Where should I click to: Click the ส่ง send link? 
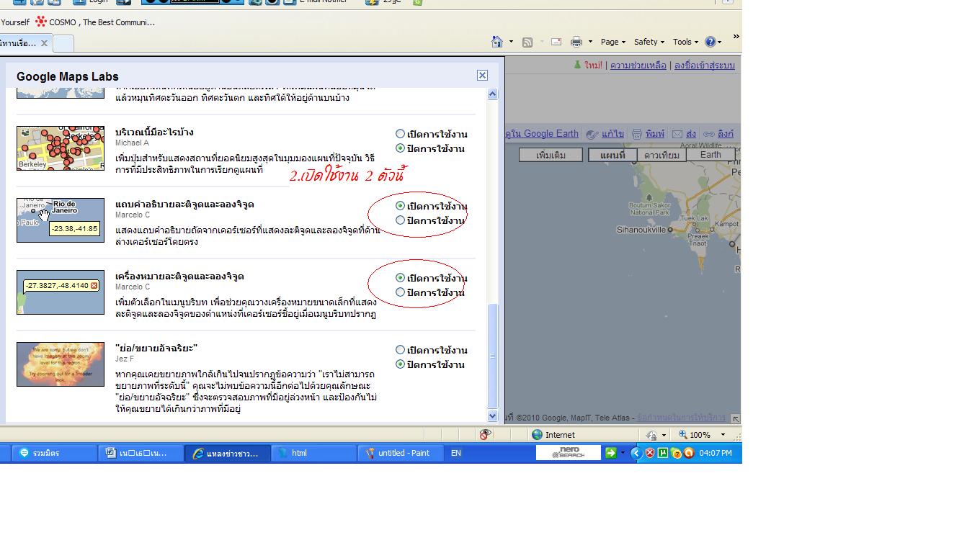pos(691,134)
